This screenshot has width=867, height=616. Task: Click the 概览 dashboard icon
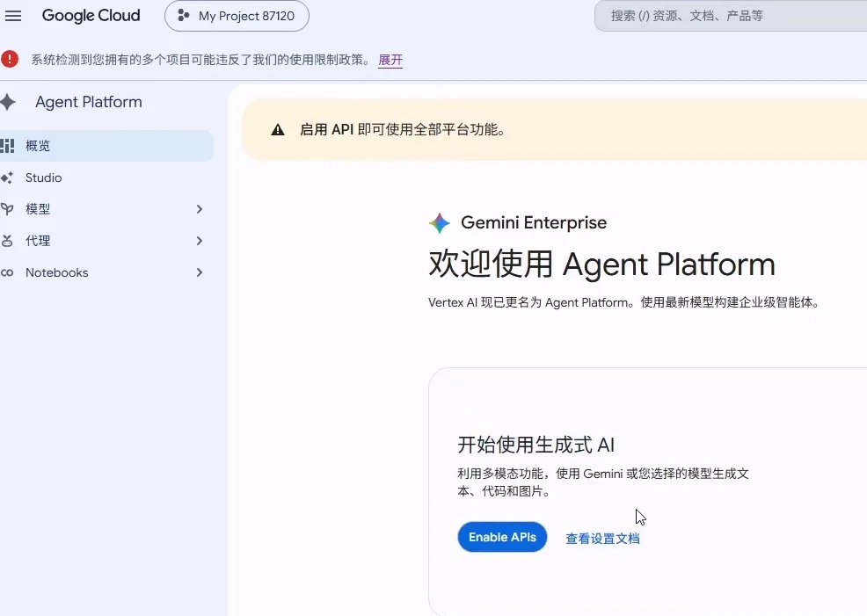coord(7,146)
